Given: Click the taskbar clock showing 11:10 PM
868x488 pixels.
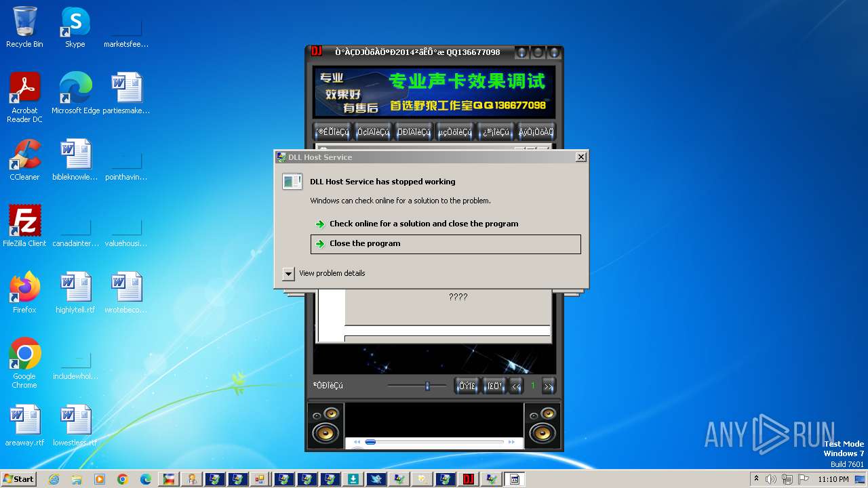Looking at the screenshot, I should coord(833,479).
